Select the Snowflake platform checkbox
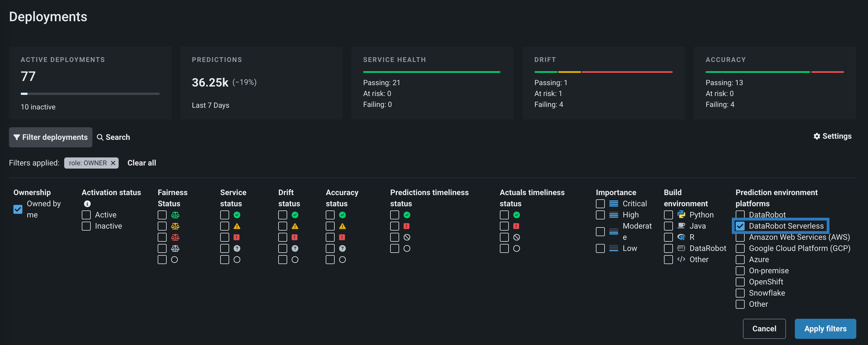 [x=740, y=293]
